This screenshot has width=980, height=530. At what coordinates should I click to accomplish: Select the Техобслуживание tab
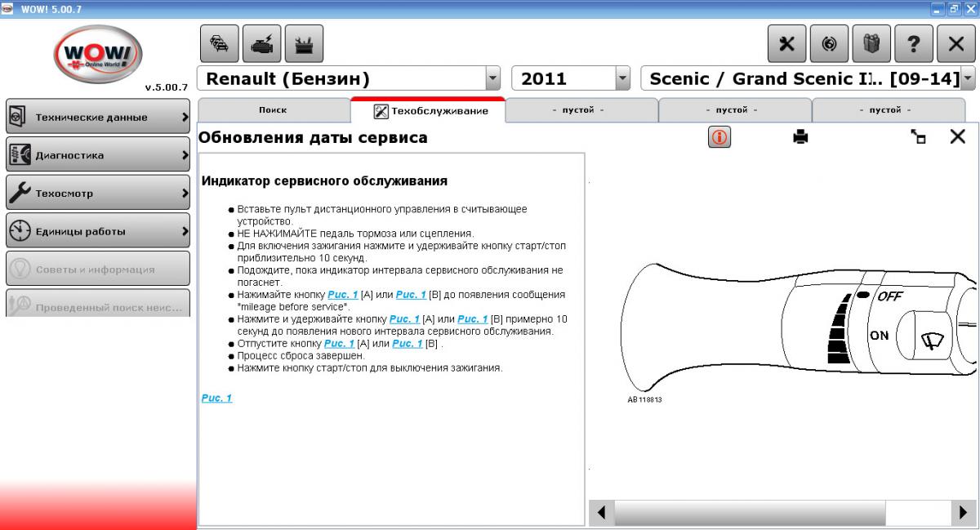(429, 110)
